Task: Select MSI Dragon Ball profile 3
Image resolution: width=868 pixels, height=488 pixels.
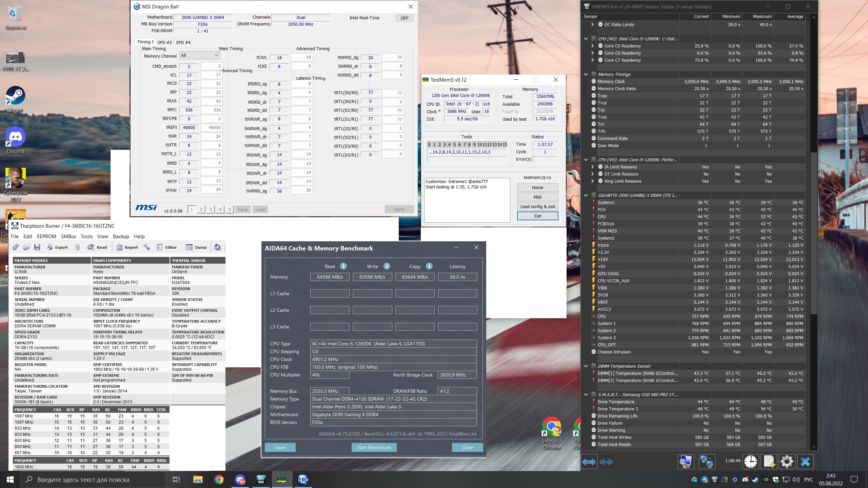Action: click(211, 209)
